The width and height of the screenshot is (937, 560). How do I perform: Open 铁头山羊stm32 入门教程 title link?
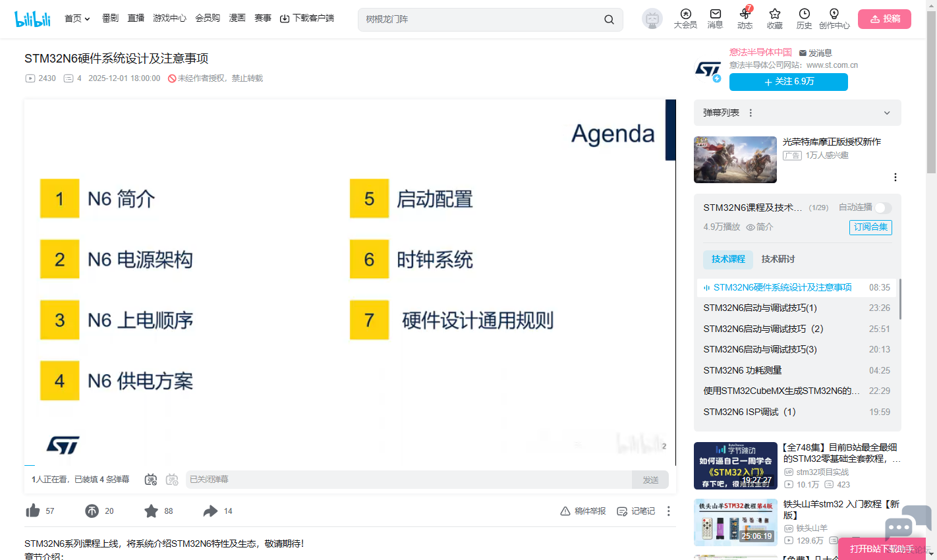841,510
